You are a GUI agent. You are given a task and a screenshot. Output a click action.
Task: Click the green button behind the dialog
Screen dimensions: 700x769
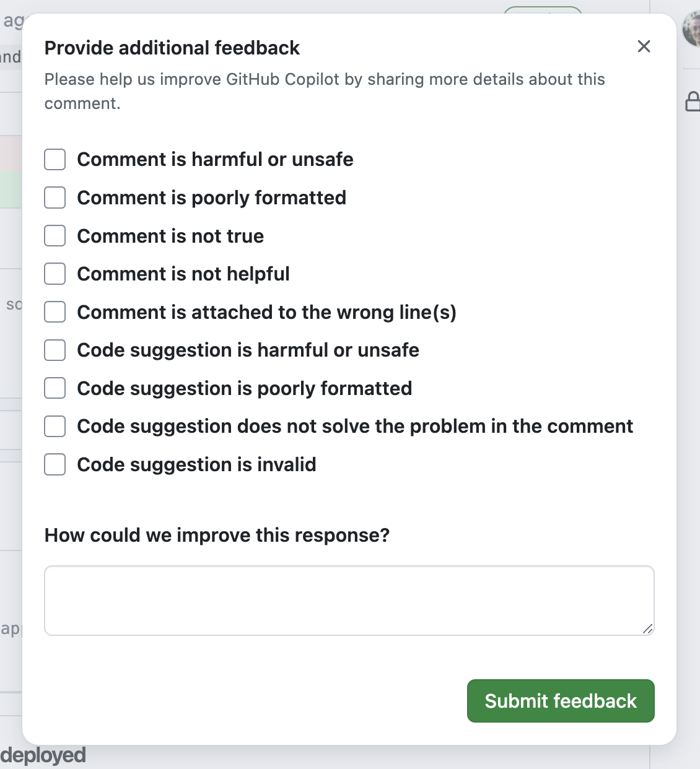[543, 11]
